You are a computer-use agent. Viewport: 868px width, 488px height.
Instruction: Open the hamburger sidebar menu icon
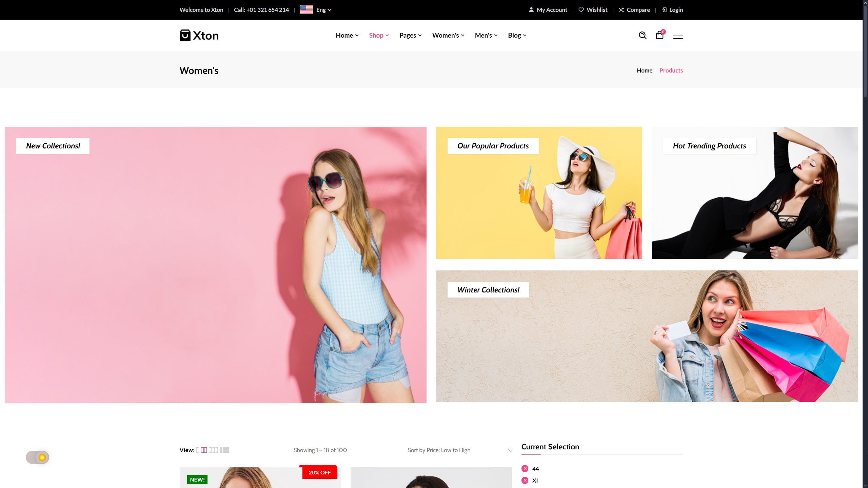678,36
